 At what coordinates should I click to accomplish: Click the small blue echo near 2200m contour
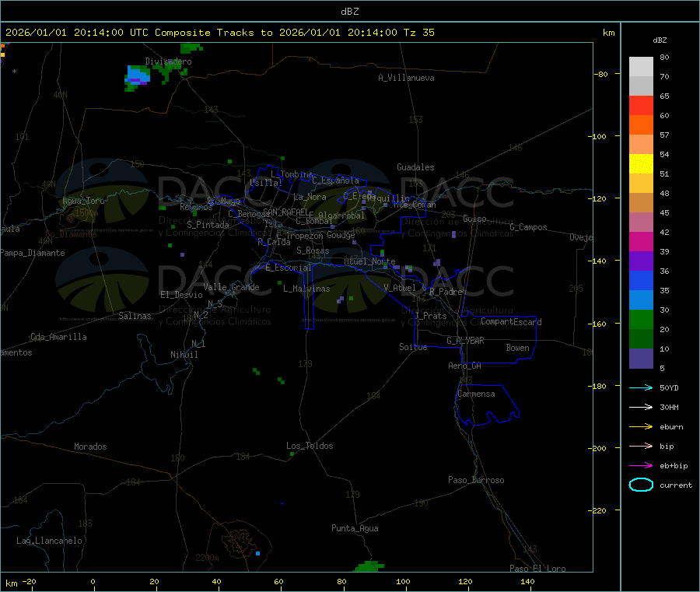pyautogui.click(x=257, y=554)
